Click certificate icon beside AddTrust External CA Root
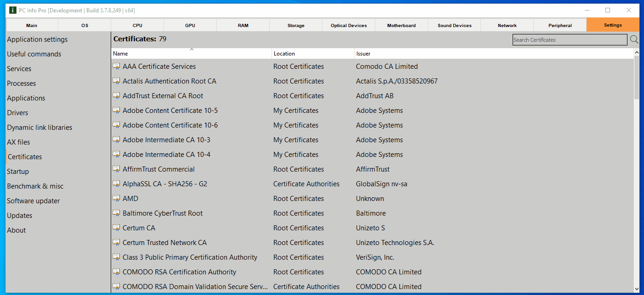Image resolution: width=644 pixels, height=295 pixels. coord(117,96)
